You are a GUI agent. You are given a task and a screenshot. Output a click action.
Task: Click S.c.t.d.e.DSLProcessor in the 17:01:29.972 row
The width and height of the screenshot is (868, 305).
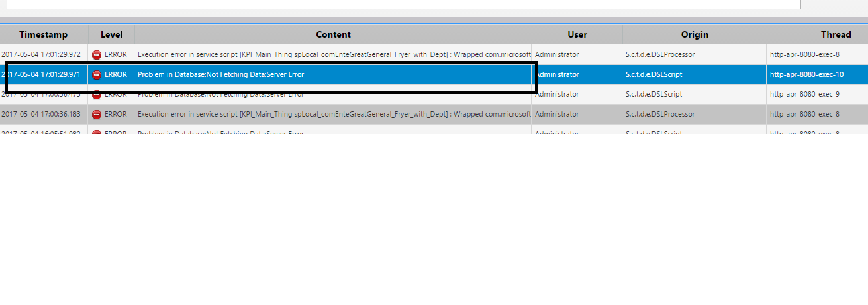coord(660,54)
